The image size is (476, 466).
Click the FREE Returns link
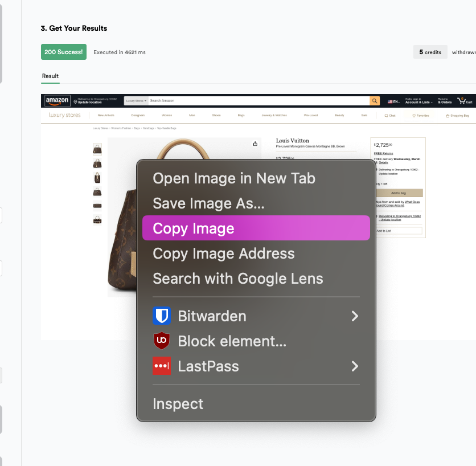[383, 153]
